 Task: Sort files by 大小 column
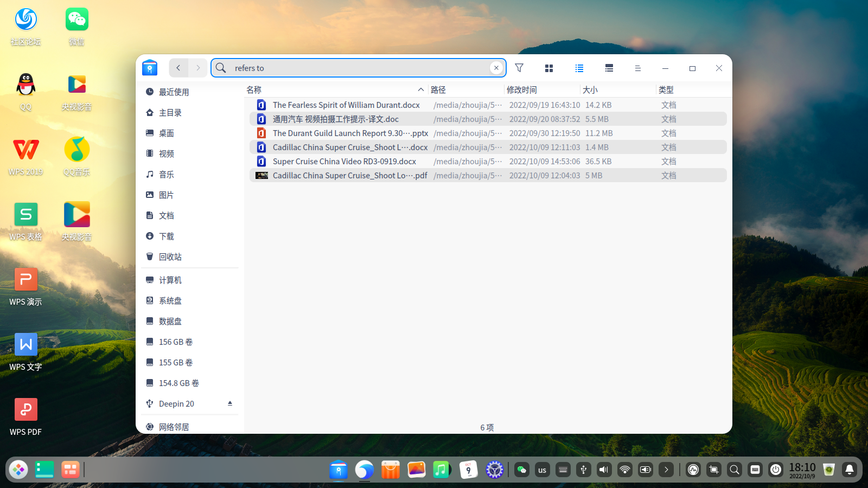618,89
